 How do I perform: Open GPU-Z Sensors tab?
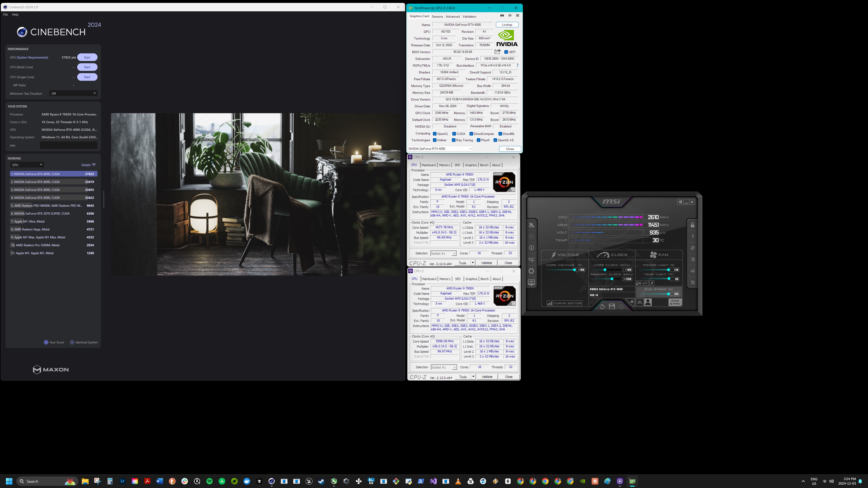coord(437,16)
